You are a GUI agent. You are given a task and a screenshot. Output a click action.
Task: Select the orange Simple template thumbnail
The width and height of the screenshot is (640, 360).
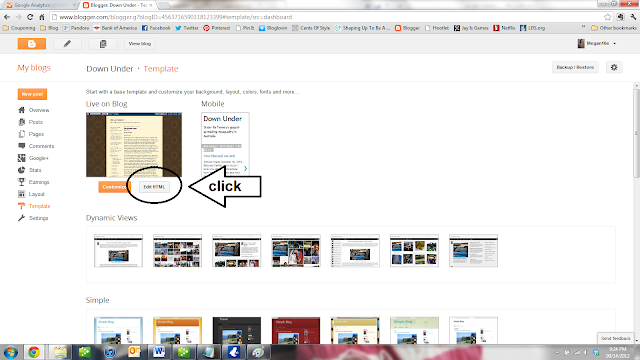click(178, 330)
